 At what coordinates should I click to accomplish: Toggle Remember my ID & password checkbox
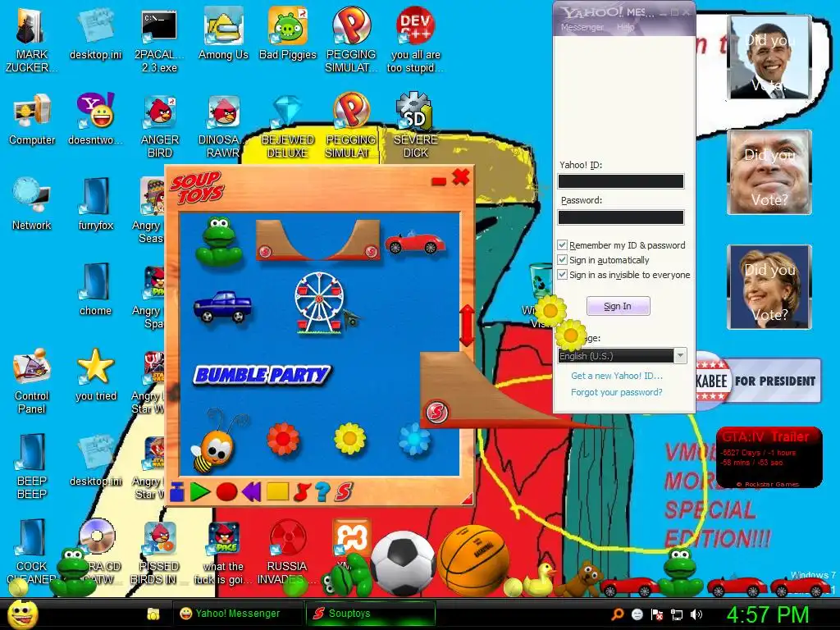[562, 244]
